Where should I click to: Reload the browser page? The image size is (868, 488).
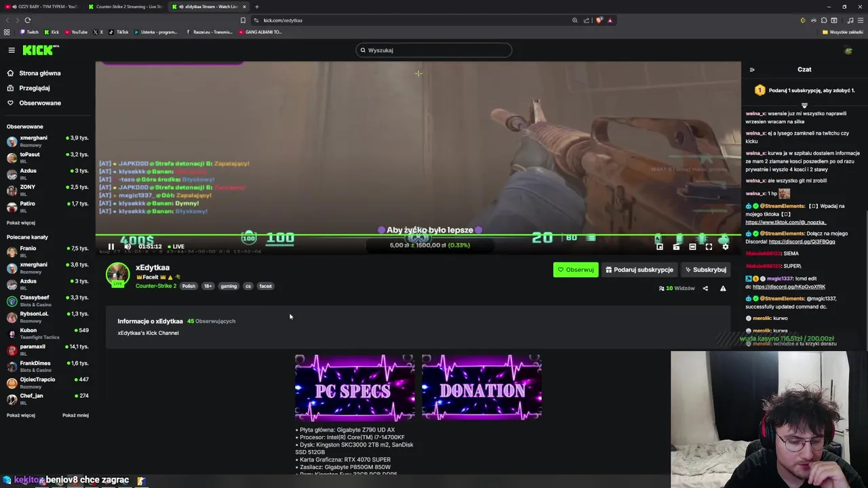(x=28, y=20)
